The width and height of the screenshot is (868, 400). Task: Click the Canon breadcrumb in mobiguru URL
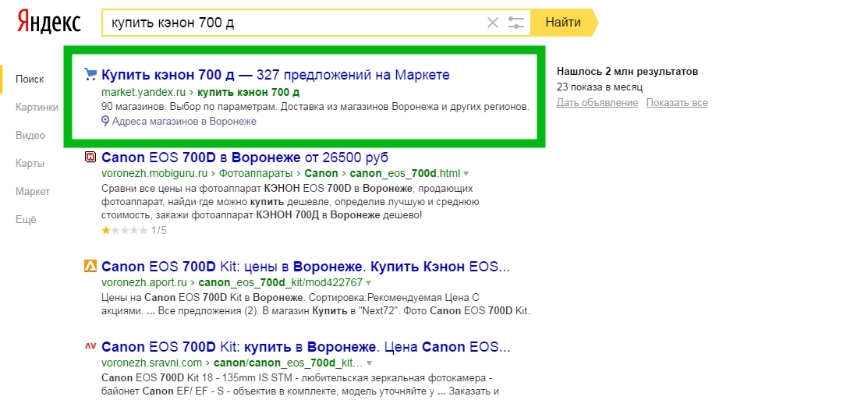pyautogui.click(x=321, y=173)
